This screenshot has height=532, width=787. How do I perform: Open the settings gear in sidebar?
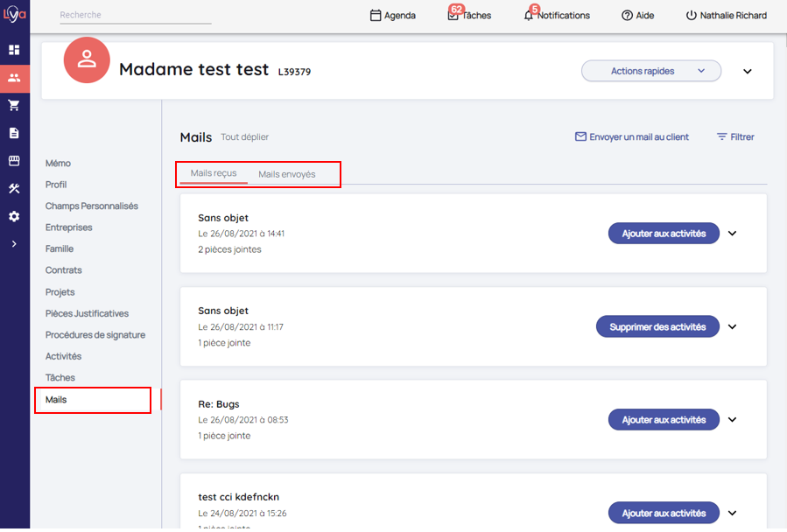14,216
